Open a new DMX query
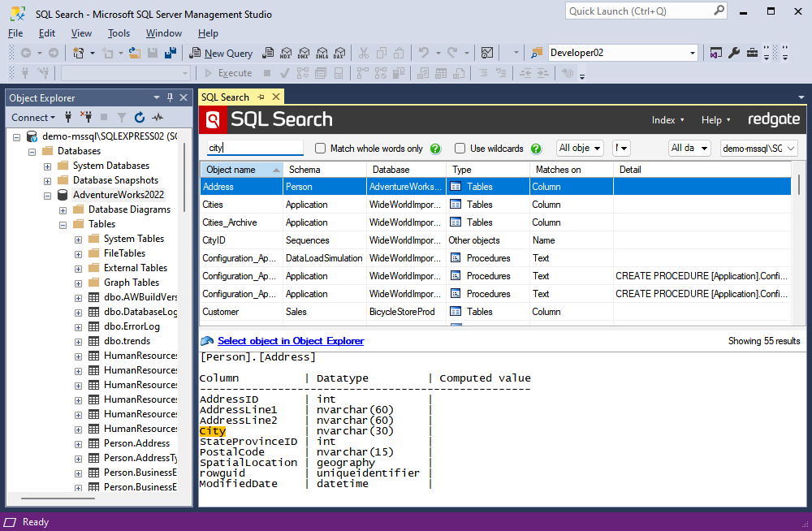Image resolution: width=812 pixels, height=531 pixels. point(304,53)
